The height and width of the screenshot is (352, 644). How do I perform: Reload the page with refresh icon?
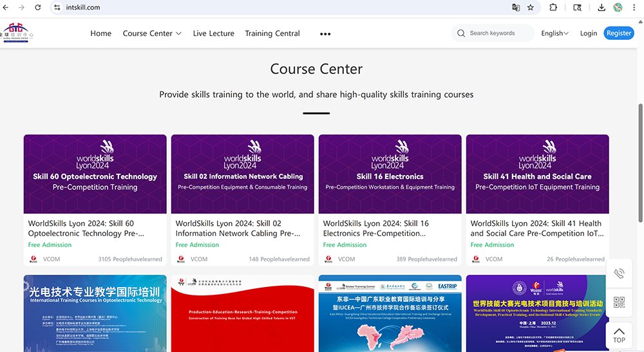pos(38,8)
